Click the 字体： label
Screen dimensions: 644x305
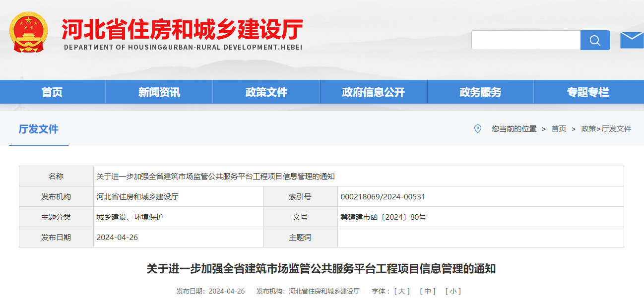tap(382, 291)
